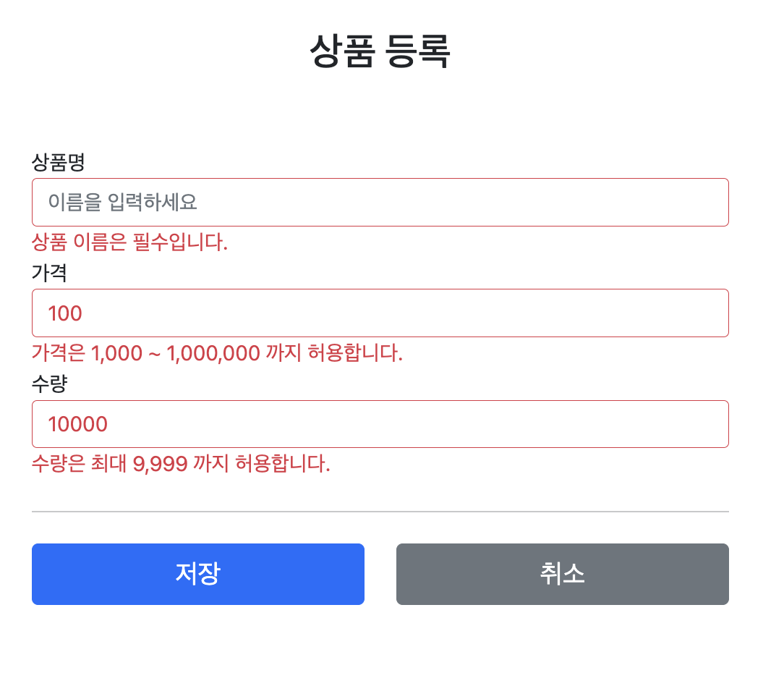The image size is (784, 673).
Task: Select the 가격 input showing 100
Action: click(x=380, y=313)
